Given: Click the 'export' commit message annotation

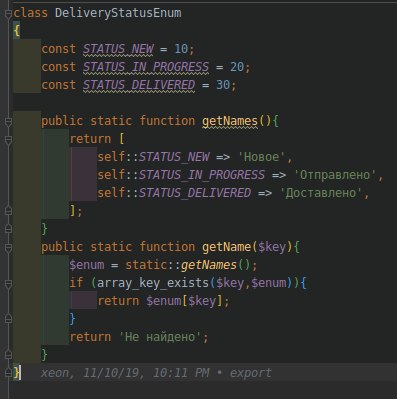Looking at the screenshot, I should coord(251,373).
